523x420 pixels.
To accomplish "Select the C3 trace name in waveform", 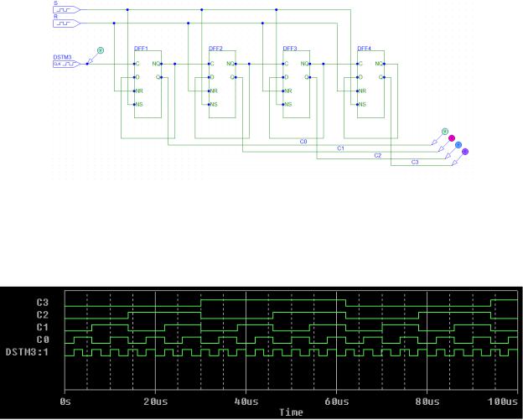I will click(x=43, y=303).
